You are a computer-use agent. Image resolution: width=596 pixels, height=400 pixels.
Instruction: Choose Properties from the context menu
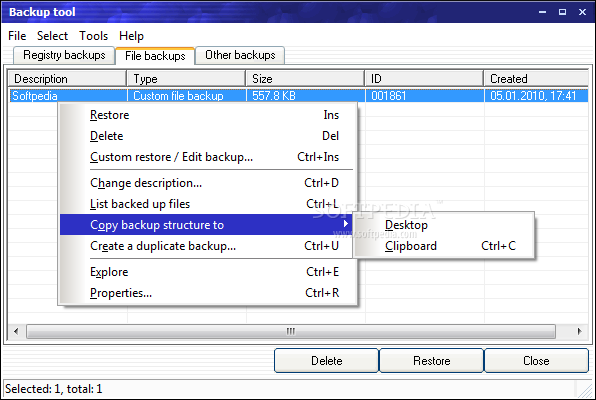tap(208, 293)
